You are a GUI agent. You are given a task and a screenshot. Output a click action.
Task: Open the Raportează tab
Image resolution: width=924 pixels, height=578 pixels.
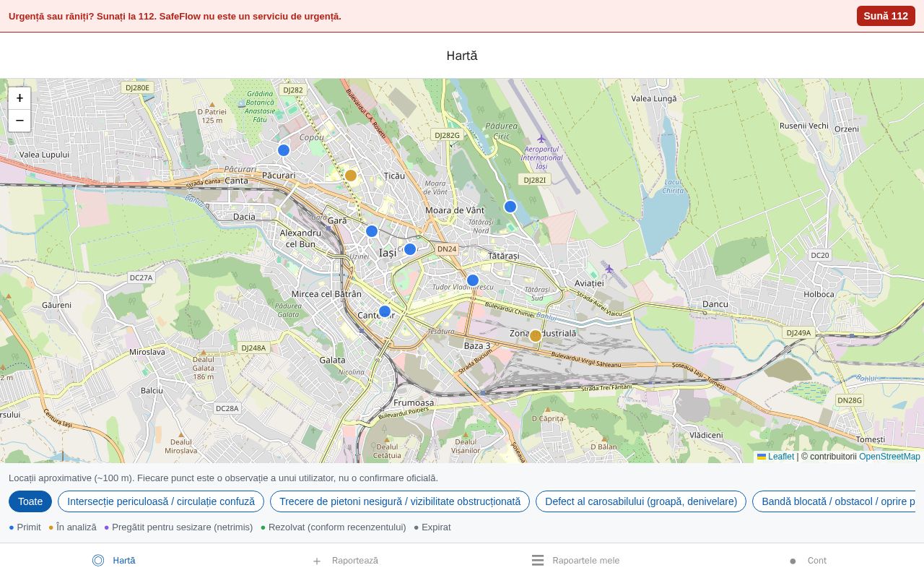coord(345,561)
